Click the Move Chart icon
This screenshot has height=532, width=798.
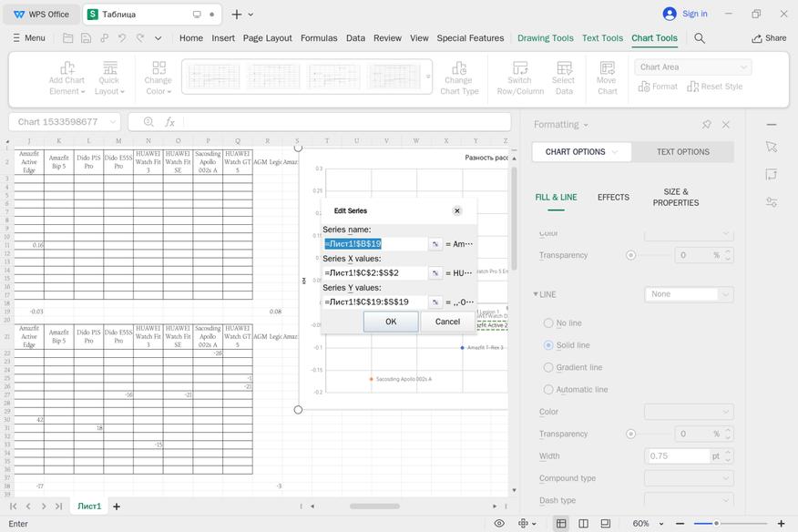tap(607, 67)
